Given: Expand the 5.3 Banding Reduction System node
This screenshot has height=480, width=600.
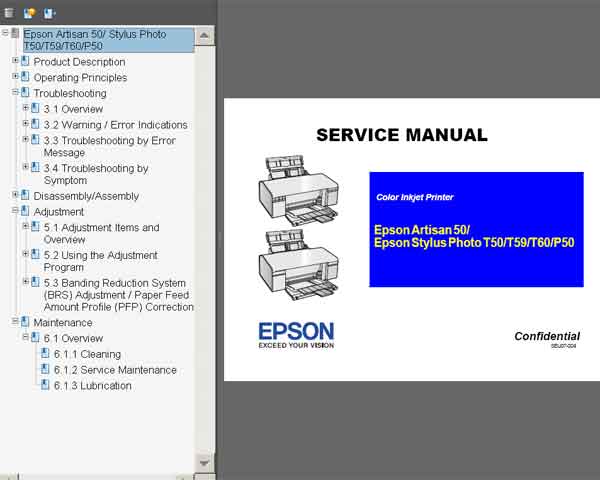Looking at the screenshot, I should (25, 281).
